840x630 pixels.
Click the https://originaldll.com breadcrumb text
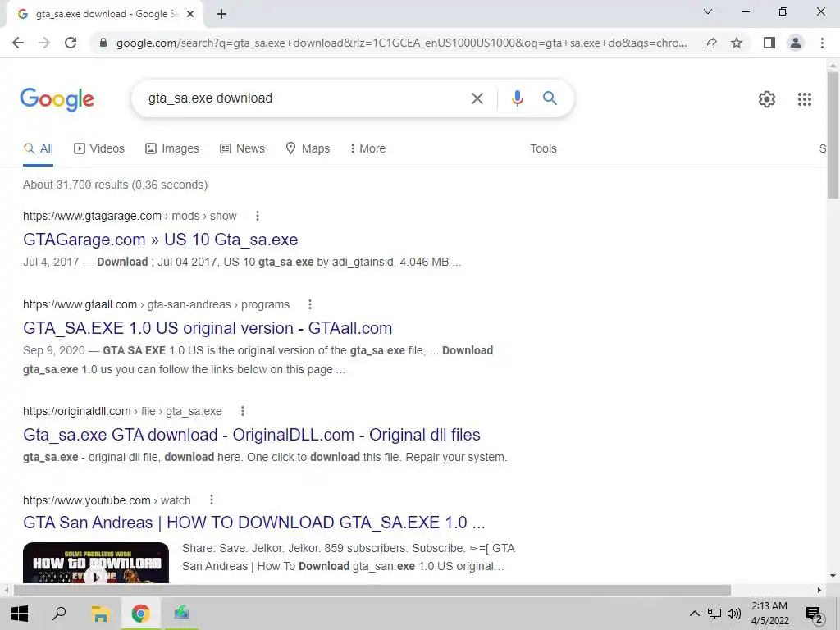pos(76,411)
